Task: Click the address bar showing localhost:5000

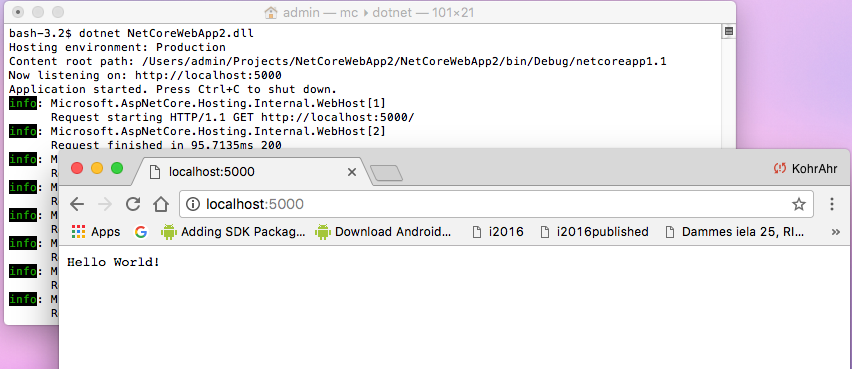Action: (x=497, y=204)
